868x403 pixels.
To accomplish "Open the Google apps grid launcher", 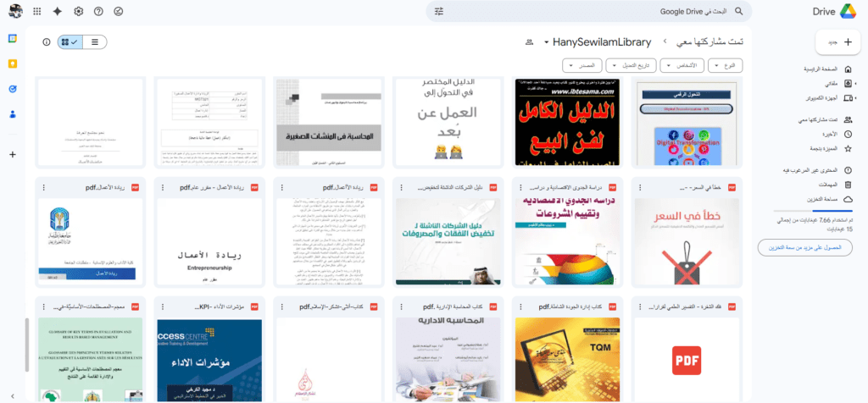I will click(36, 11).
